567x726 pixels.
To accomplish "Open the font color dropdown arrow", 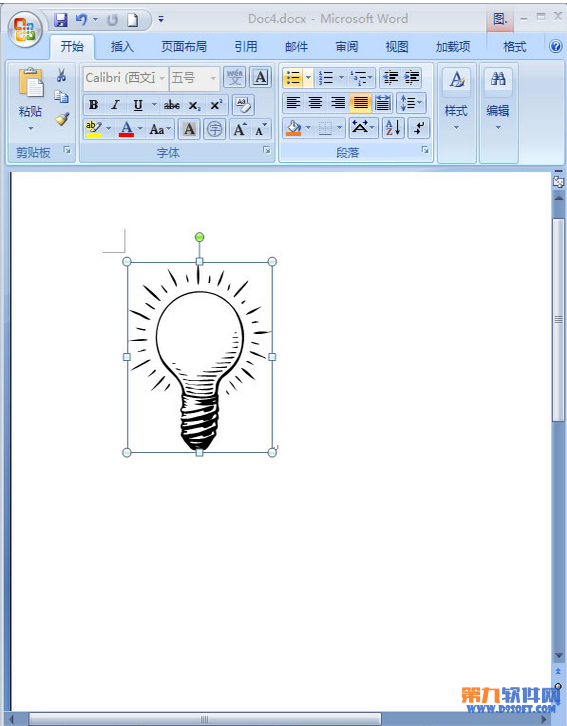I will (140, 129).
